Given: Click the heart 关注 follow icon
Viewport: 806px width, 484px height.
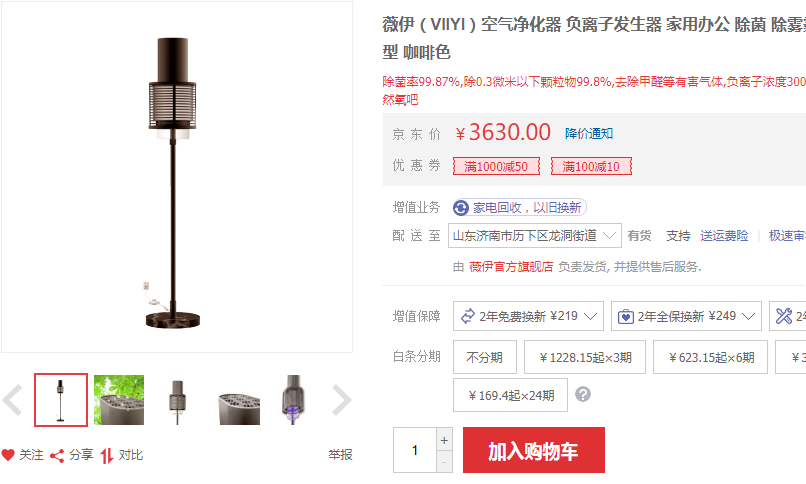Looking at the screenshot, I should pyautogui.click(x=8, y=455).
